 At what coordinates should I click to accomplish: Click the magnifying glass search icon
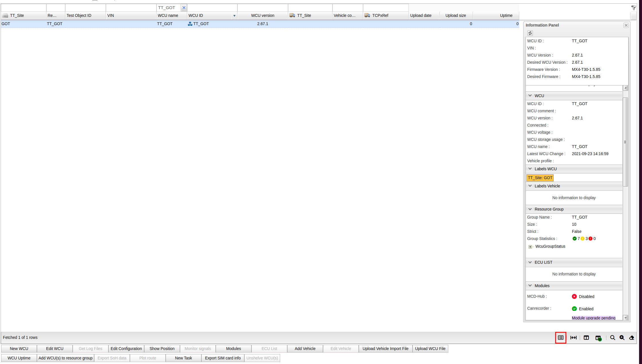tap(613, 338)
